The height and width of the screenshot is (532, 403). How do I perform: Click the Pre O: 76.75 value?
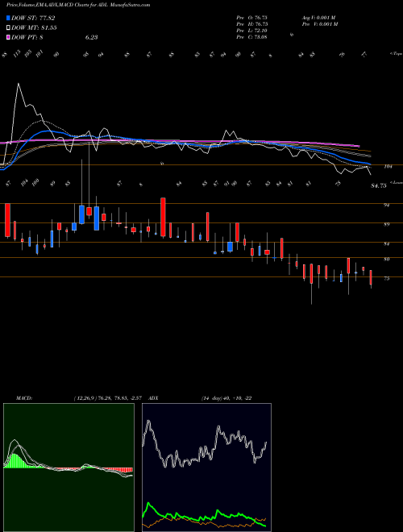251,18
